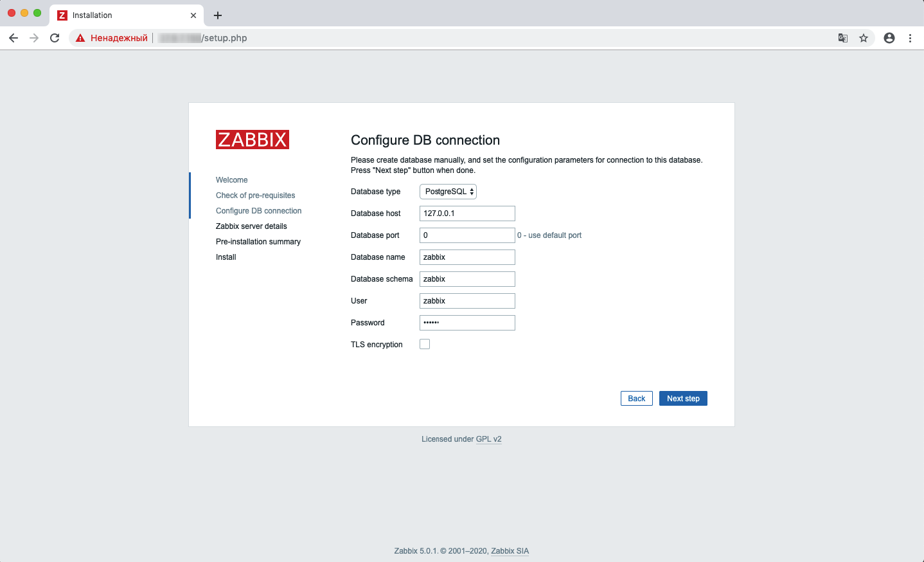Select the Installation browser tab
The width and height of the screenshot is (924, 562).
[127, 15]
